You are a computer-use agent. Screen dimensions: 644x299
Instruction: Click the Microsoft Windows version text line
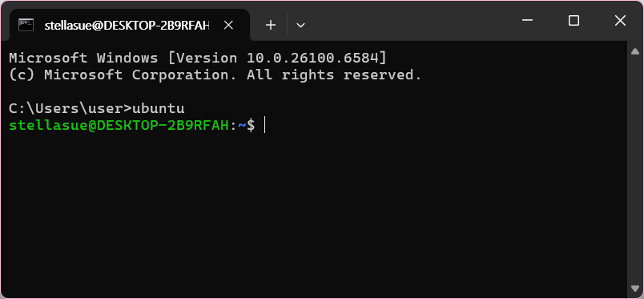(198, 58)
